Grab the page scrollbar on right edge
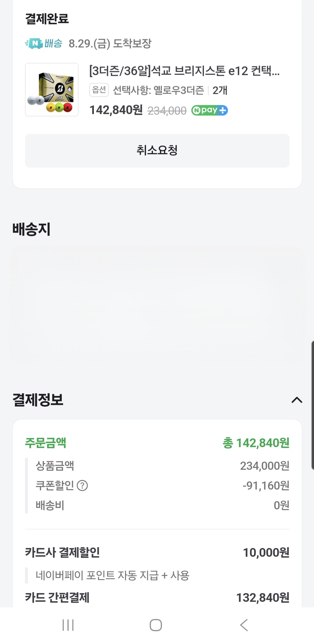Screen dimensions: 314x644 (312, 404)
